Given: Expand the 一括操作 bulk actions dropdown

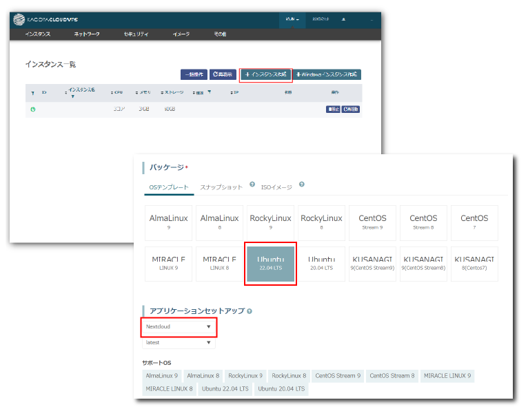Looking at the screenshot, I should [x=193, y=74].
